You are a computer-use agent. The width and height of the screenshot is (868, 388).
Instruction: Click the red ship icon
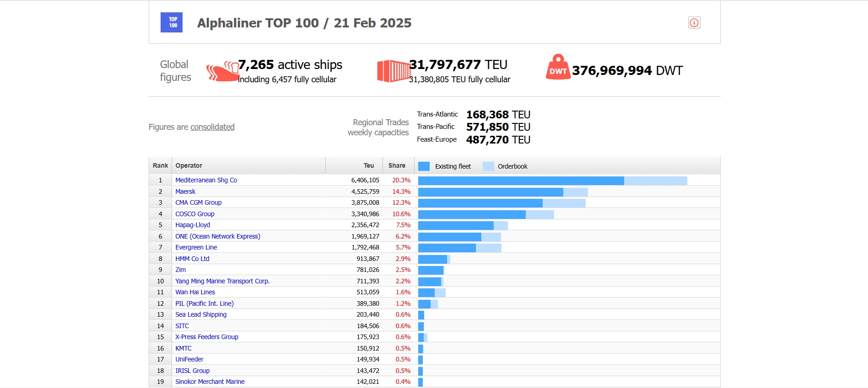coord(222,71)
